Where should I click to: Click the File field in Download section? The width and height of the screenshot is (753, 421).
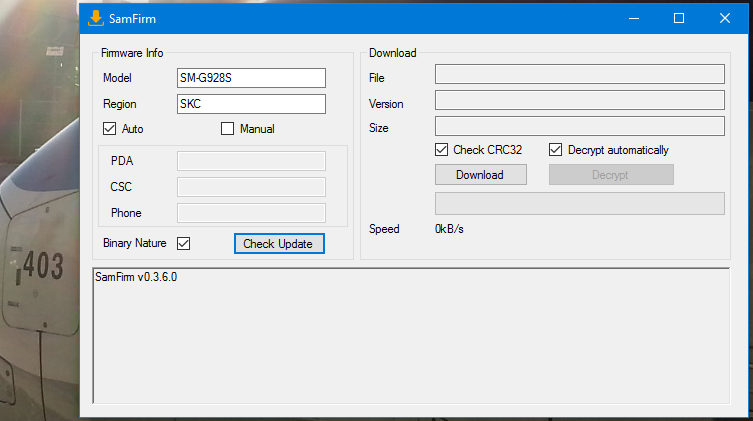[x=579, y=75]
